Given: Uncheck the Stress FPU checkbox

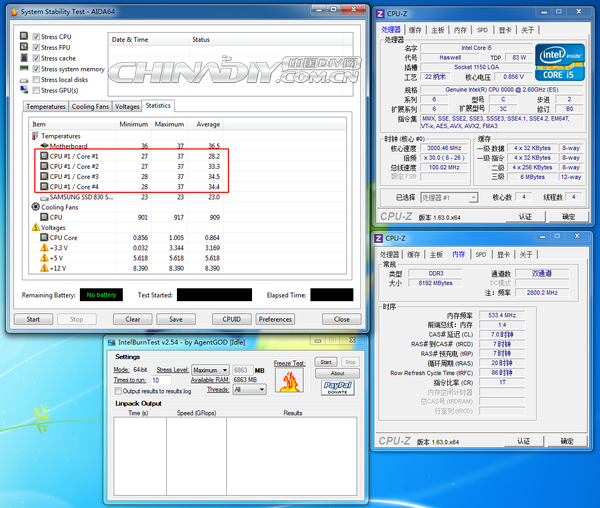Looking at the screenshot, I should tap(36, 47).
